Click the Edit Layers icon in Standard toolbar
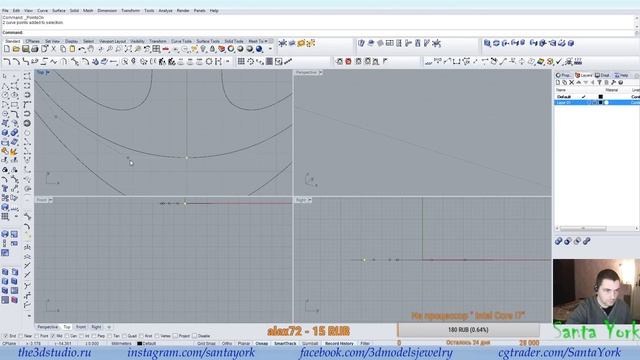The image size is (640, 360). pyautogui.click(x=222, y=49)
